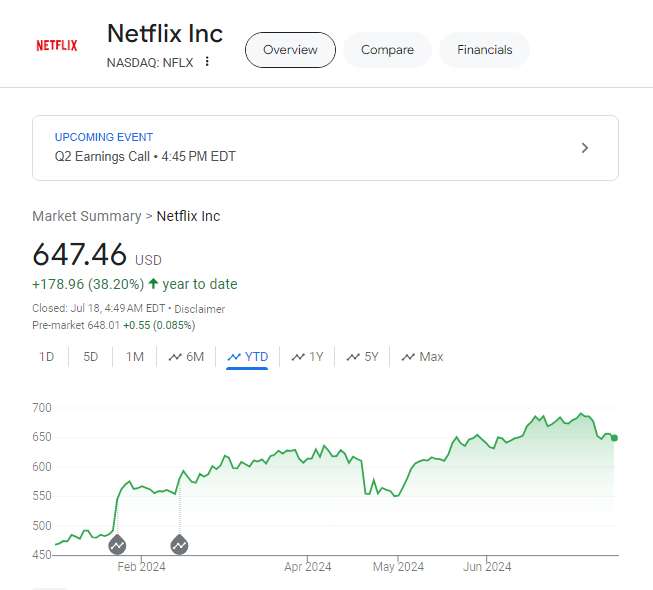
Task: Open the Disclaimer link
Action: [200, 309]
